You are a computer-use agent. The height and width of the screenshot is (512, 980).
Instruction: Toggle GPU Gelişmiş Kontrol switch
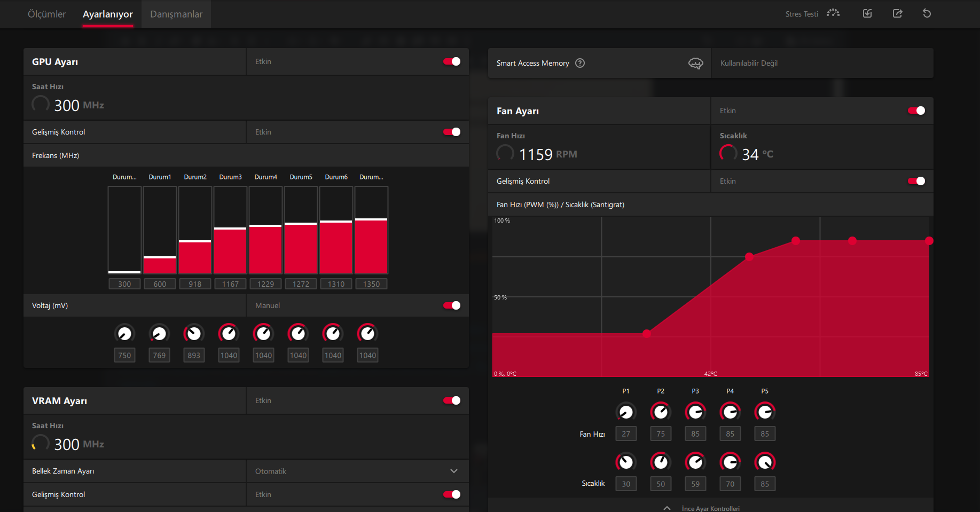(452, 132)
